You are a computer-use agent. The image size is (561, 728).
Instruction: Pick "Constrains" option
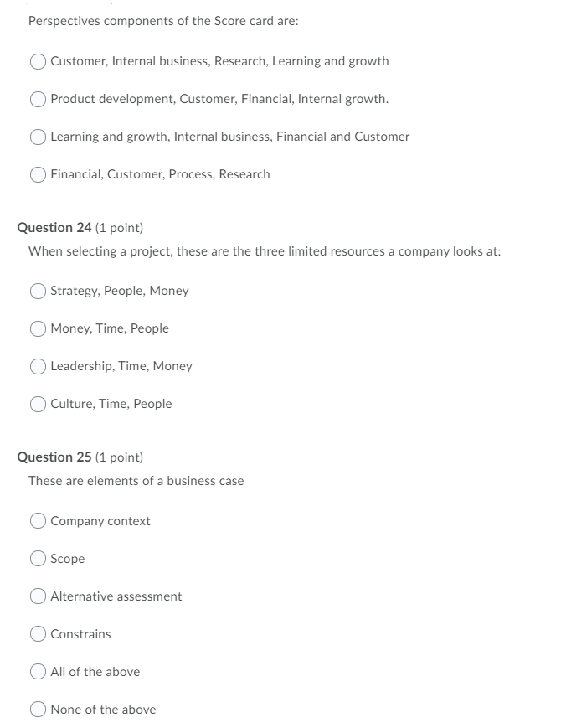pos(38,634)
